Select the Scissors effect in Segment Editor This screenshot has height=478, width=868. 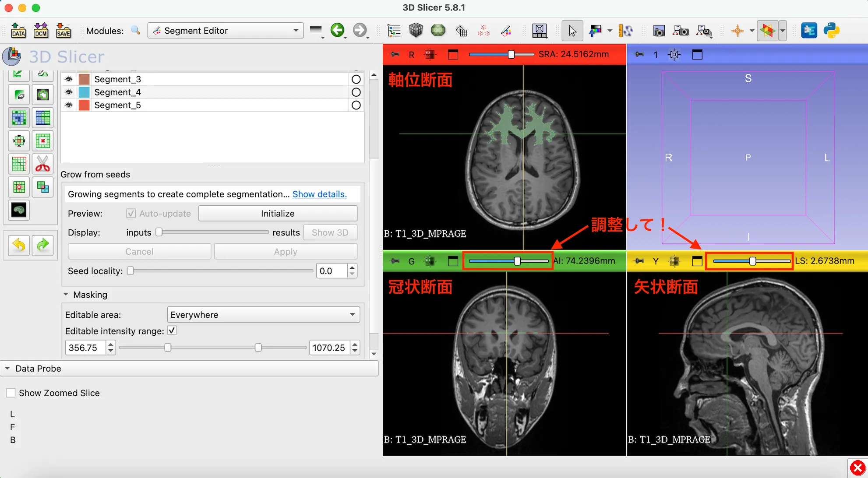pyautogui.click(x=42, y=164)
